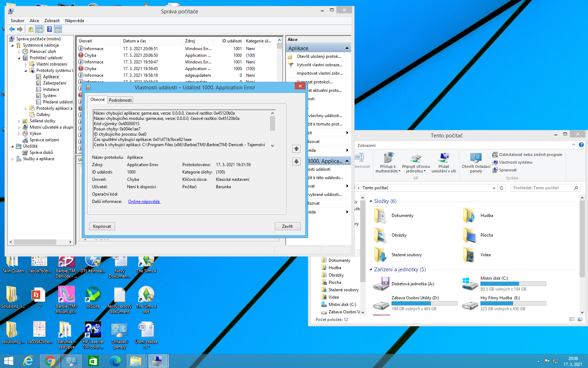Open the Zobrazit menu
The height and width of the screenshot is (368, 588).
pos(52,21)
